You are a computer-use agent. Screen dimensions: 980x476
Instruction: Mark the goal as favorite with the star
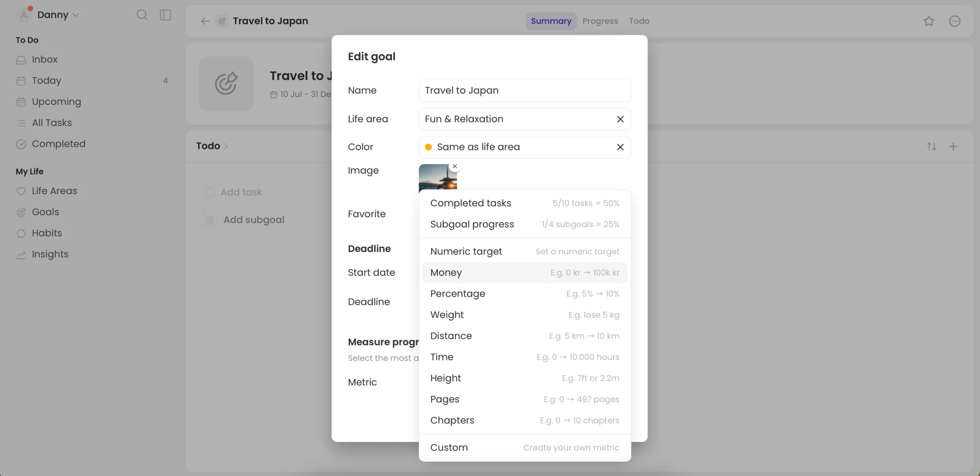pos(929,21)
